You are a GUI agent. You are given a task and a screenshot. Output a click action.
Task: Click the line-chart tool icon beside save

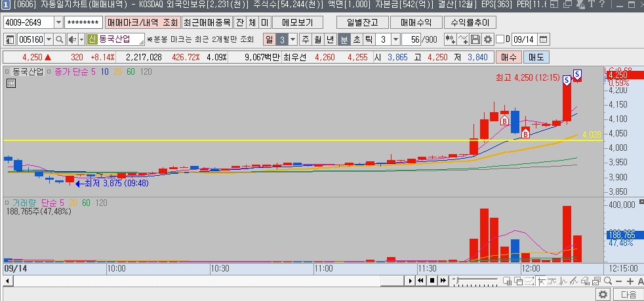tap(463, 39)
